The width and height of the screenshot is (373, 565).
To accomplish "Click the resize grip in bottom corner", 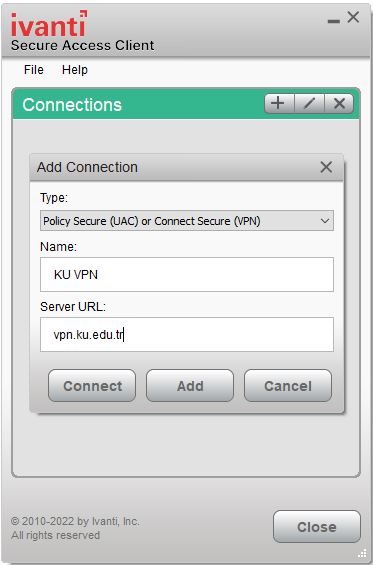I will tap(363, 554).
